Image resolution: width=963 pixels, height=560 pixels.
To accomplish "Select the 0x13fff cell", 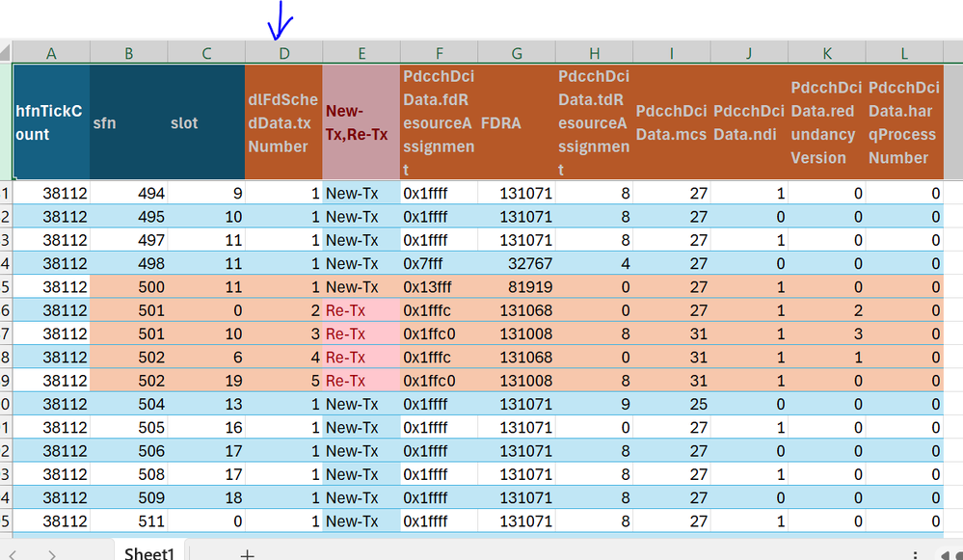I will (x=439, y=287).
